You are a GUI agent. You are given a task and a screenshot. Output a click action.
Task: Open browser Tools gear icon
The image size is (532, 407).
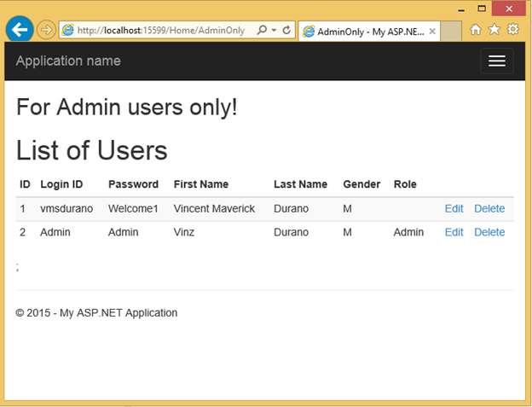point(512,30)
